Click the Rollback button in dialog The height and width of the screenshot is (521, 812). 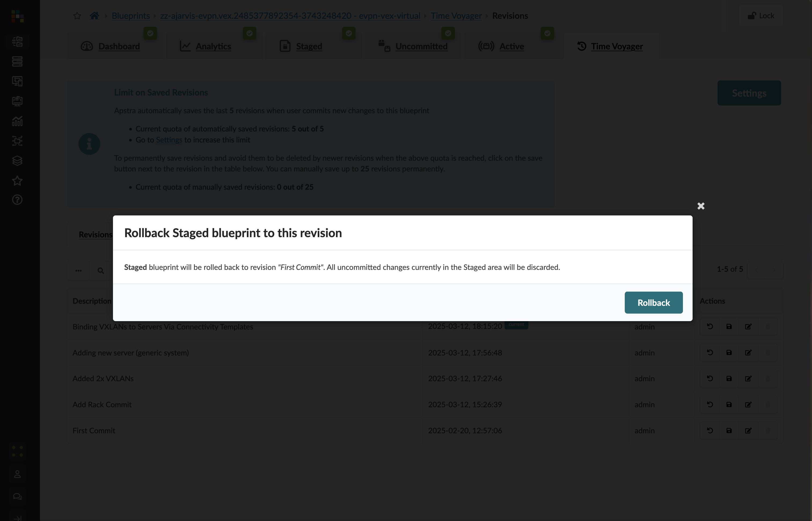pos(653,302)
